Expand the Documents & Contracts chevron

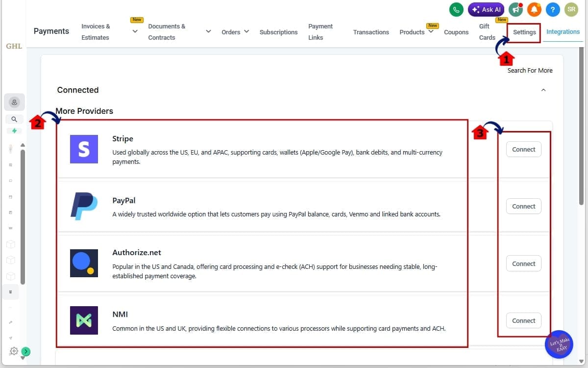click(208, 31)
